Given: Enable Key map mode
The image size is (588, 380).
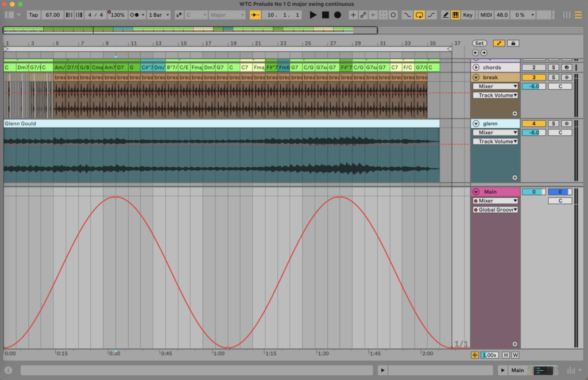Looking at the screenshot, I should click(x=467, y=15).
